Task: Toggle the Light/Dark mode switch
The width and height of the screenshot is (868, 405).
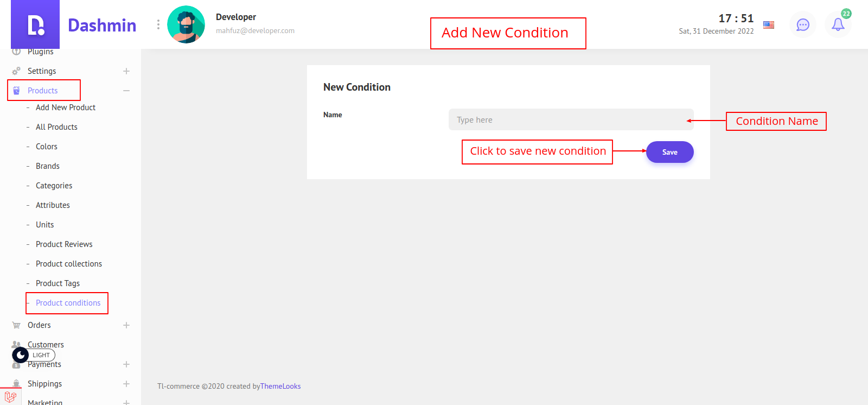Action: (x=34, y=355)
